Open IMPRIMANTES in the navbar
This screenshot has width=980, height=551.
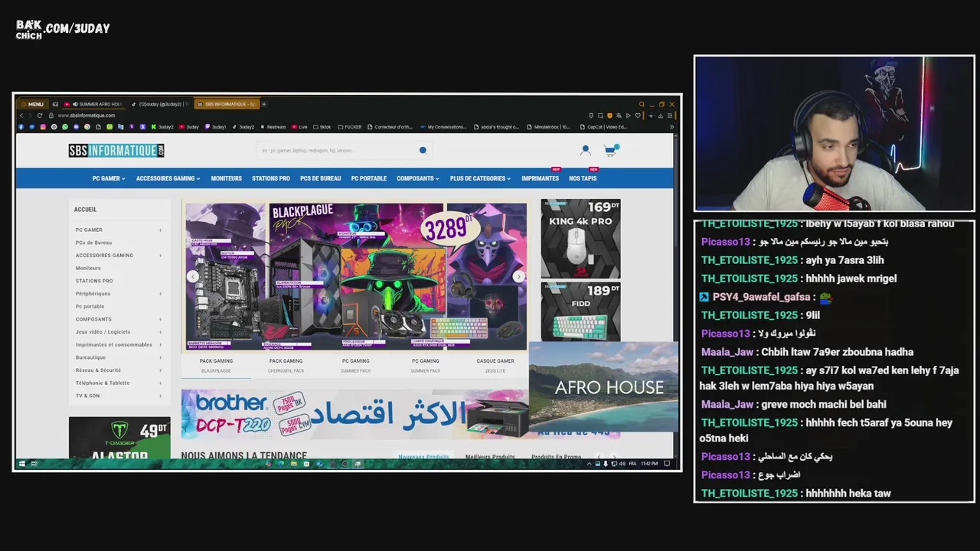click(x=541, y=178)
